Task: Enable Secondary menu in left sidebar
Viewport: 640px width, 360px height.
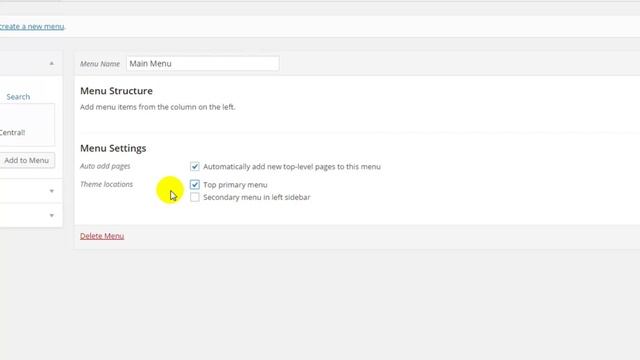Action: [195, 197]
